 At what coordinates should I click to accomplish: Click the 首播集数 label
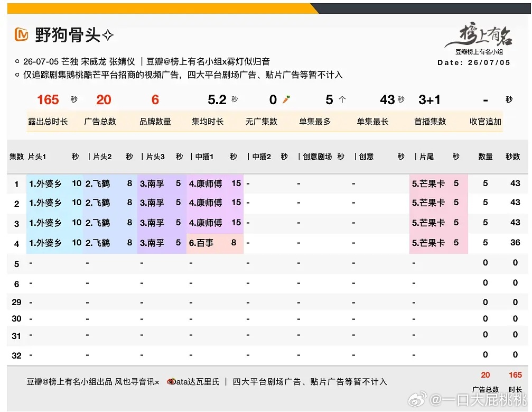[x=430, y=121]
